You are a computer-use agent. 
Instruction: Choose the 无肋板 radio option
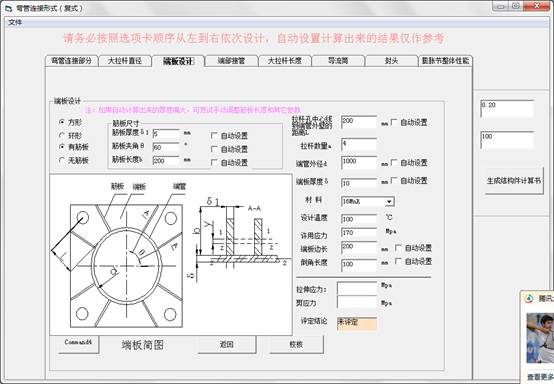pyautogui.click(x=62, y=160)
